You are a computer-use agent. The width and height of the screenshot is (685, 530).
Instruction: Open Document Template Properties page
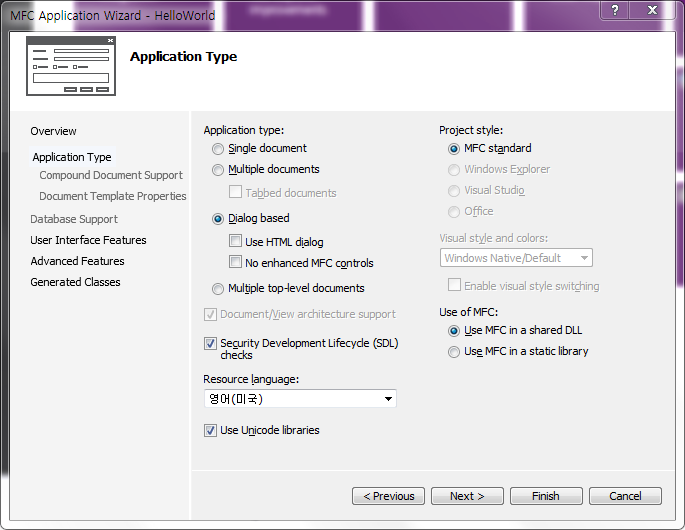point(113,196)
